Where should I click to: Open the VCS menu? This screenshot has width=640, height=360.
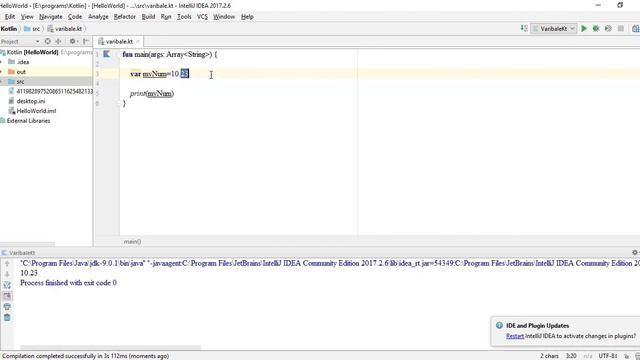pyautogui.click(x=202, y=17)
